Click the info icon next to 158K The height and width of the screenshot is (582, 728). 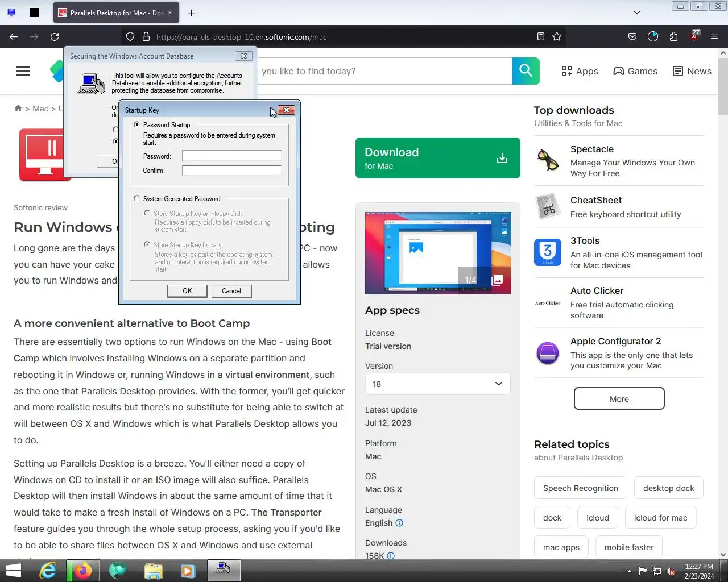391,556
